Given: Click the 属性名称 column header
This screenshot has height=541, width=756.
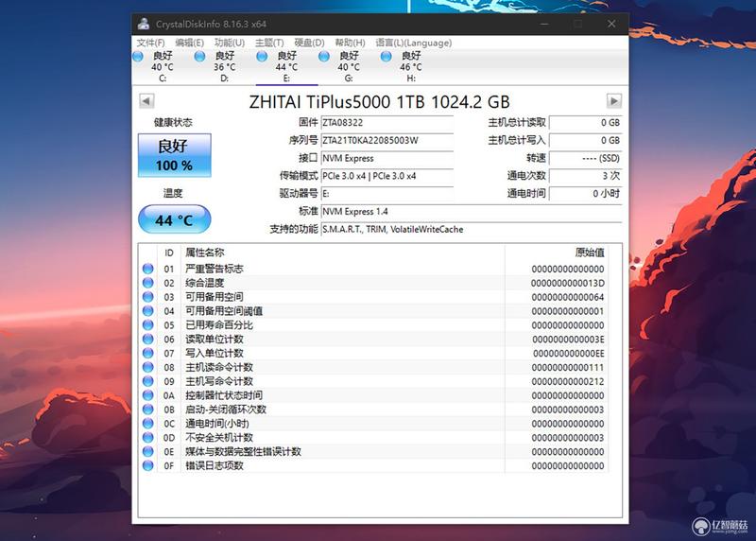Looking at the screenshot, I should tap(342, 253).
